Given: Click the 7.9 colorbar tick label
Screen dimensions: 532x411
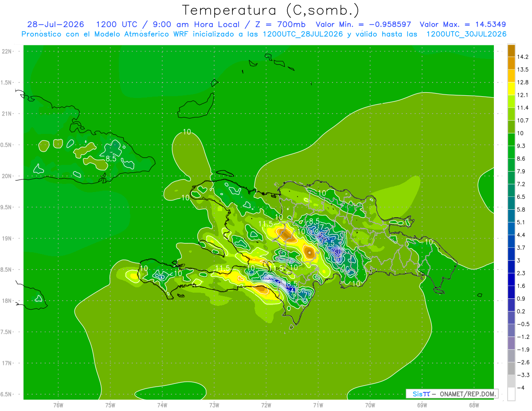Looking at the screenshot, I should pos(521,171).
